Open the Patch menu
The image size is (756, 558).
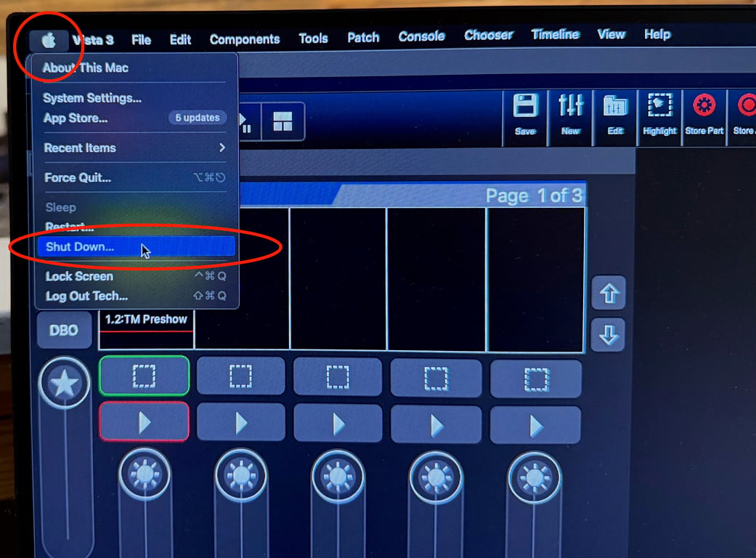pos(363,37)
